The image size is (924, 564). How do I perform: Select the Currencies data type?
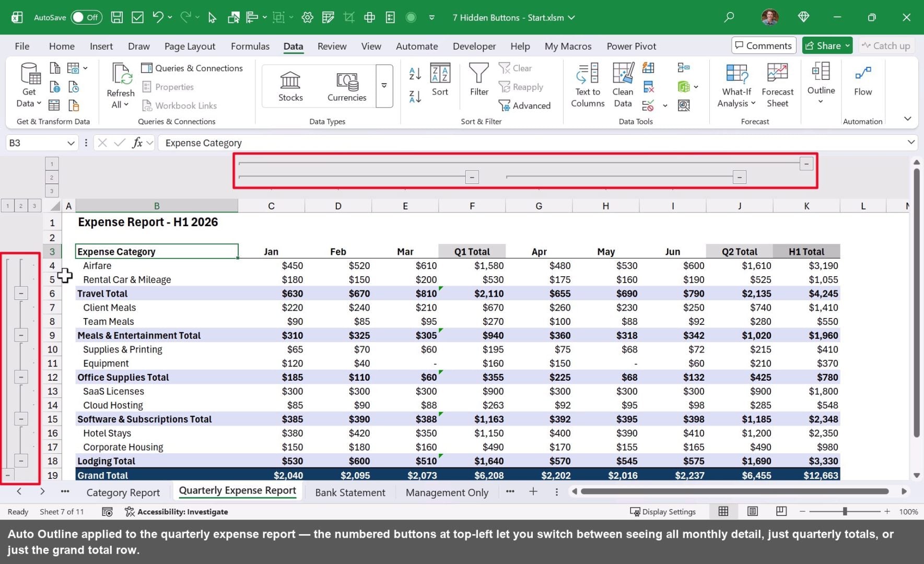pyautogui.click(x=347, y=87)
